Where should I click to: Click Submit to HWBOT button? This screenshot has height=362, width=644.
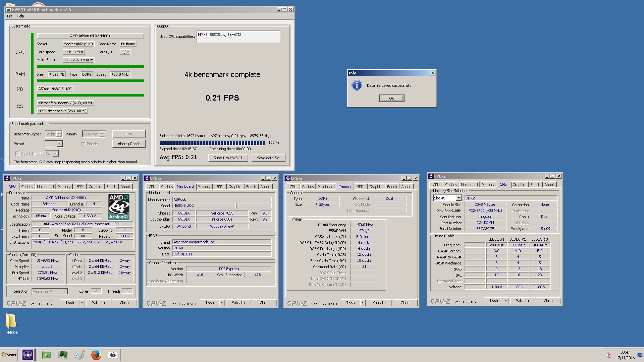tap(228, 158)
